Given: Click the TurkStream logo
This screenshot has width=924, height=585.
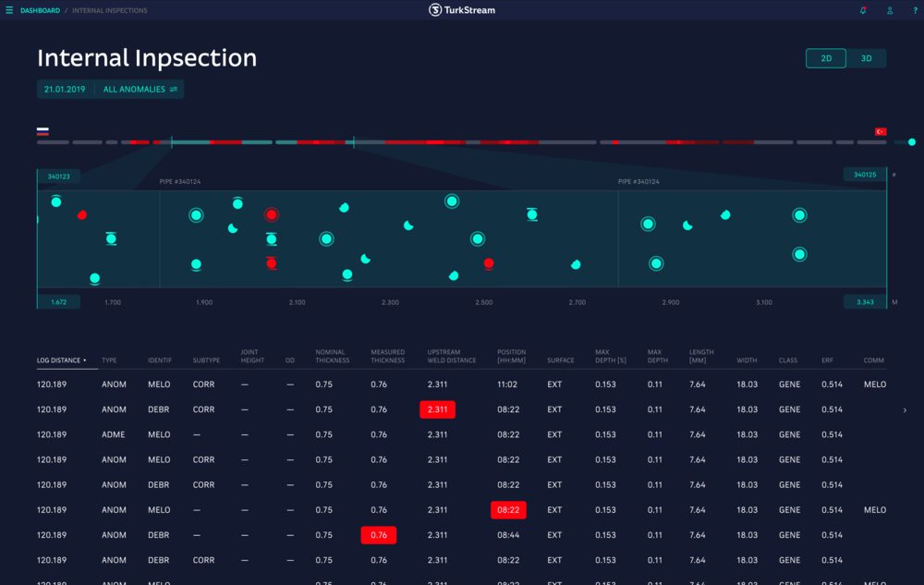Looking at the screenshot, I should coord(462,10).
